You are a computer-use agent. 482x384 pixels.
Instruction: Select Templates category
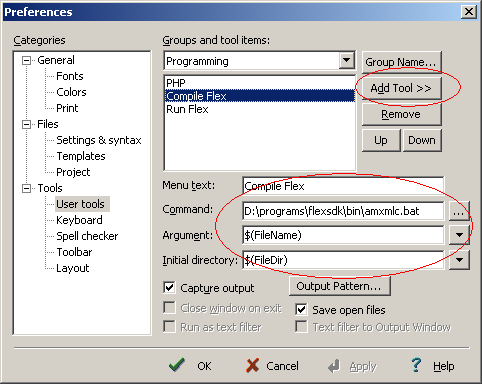(x=81, y=156)
